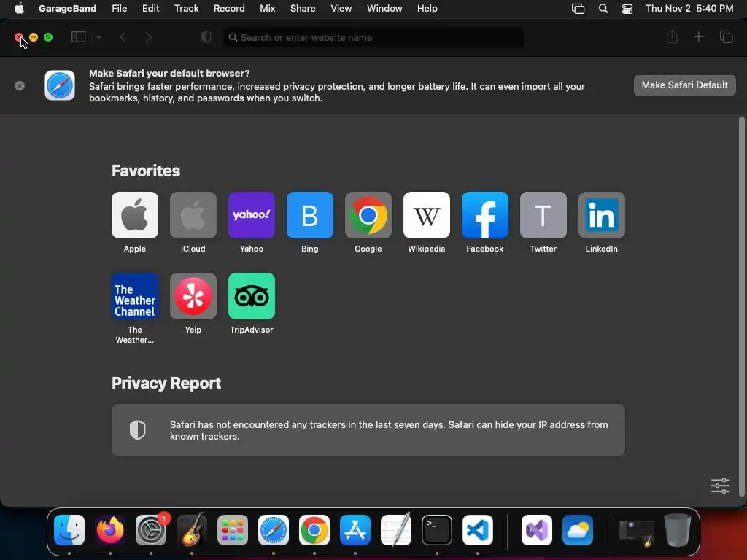This screenshot has width=747, height=560.
Task: Show the tab overview
Action: 726,36
